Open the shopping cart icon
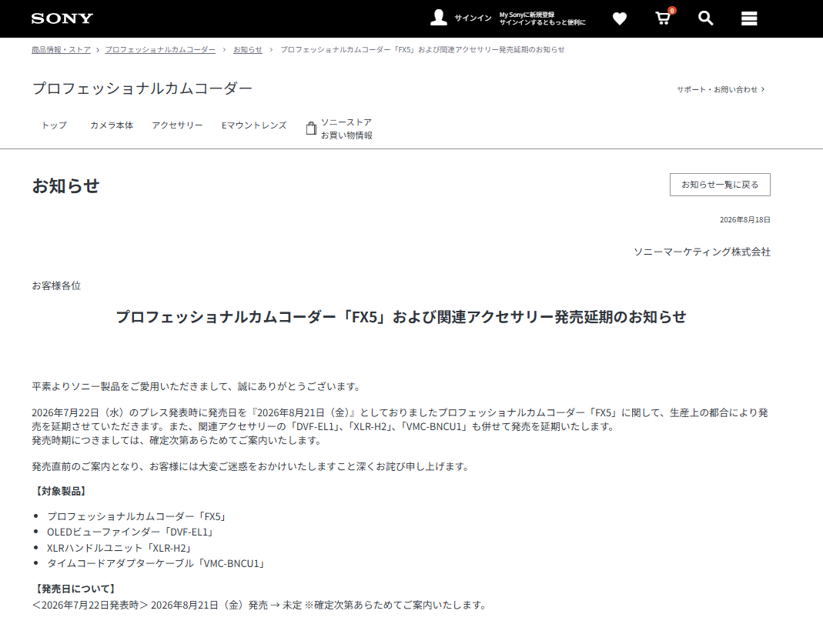823x644 pixels. click(664, 18)
